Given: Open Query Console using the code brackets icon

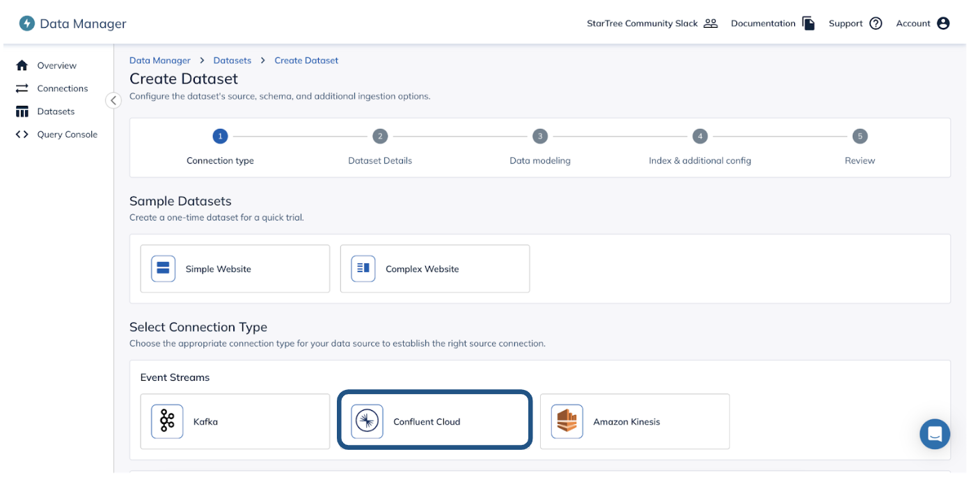Looking at the screenshot, I should tap(21, 134).
